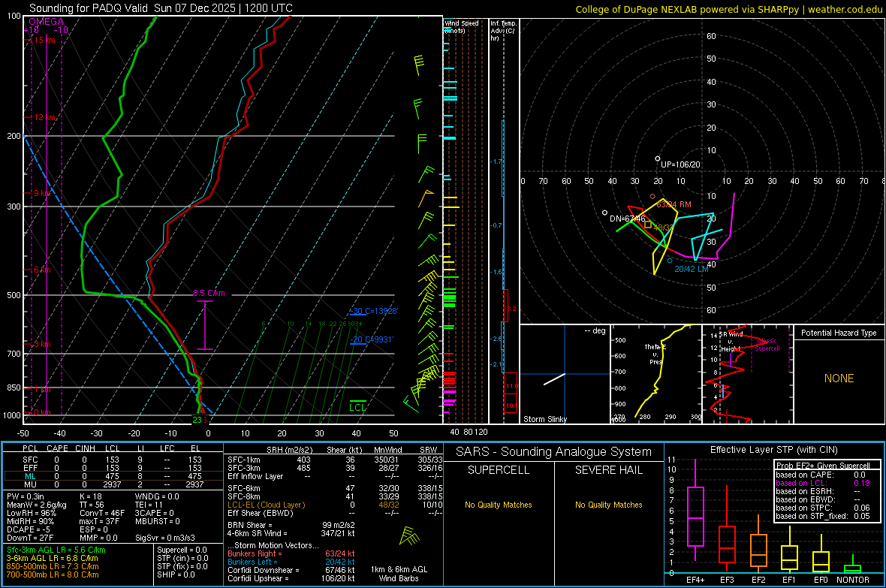The width and height of the screenshot is (886, 588).
Task: Click the LowRH = 96% value
Action: (31, 514)
